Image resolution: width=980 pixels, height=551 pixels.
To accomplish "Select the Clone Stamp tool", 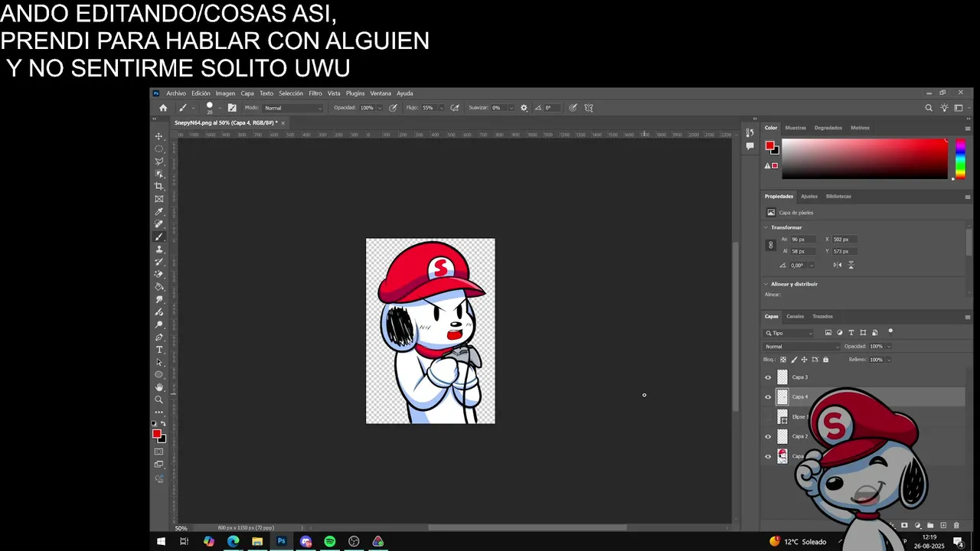I will click(159, 249).
